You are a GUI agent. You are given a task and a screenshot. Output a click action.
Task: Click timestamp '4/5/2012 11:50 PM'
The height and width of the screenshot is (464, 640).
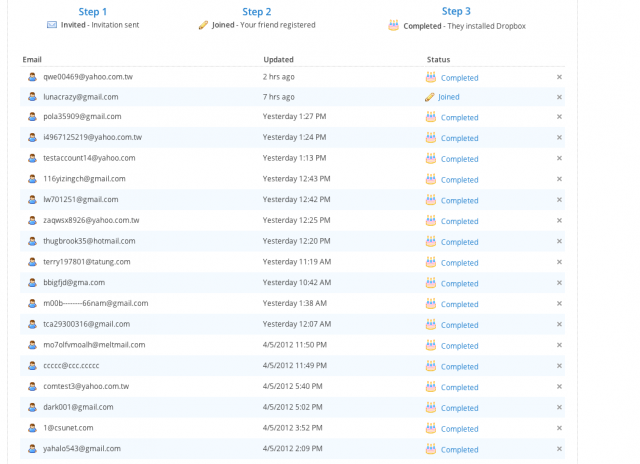tap(295, 345)
